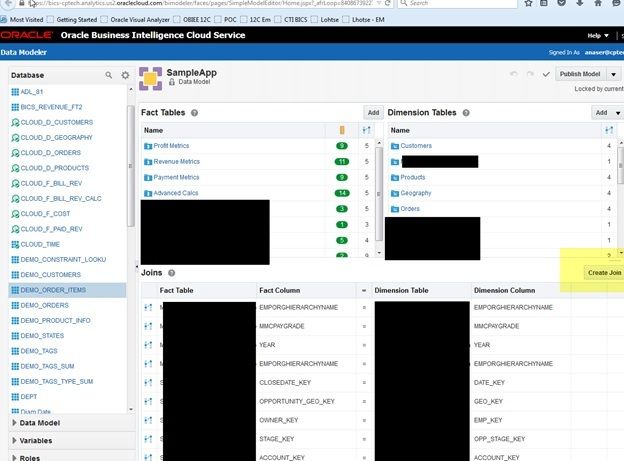Click the OPP_STAGE_KEY dimension column cell

point(499,439)
